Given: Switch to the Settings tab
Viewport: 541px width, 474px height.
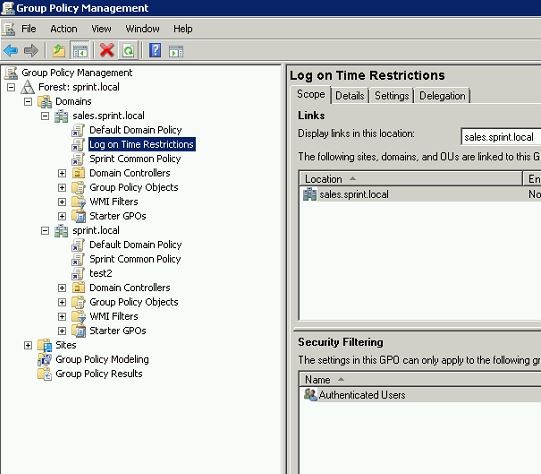Looking at the screenshot, I should (392, 96).
